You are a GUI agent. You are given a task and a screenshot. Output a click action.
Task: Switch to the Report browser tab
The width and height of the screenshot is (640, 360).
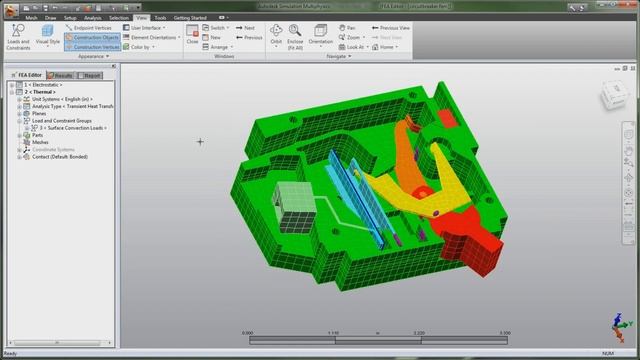tap(90, 76)
